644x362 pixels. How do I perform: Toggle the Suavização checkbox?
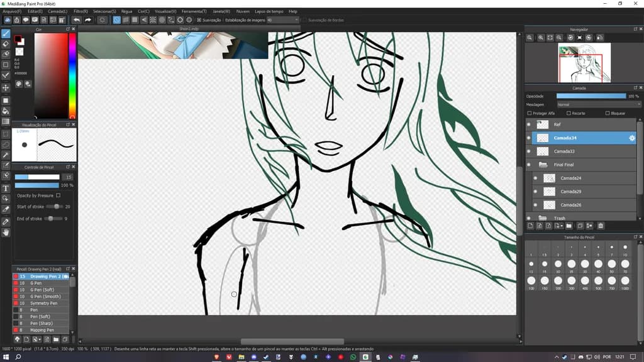[x=199, y=19]
